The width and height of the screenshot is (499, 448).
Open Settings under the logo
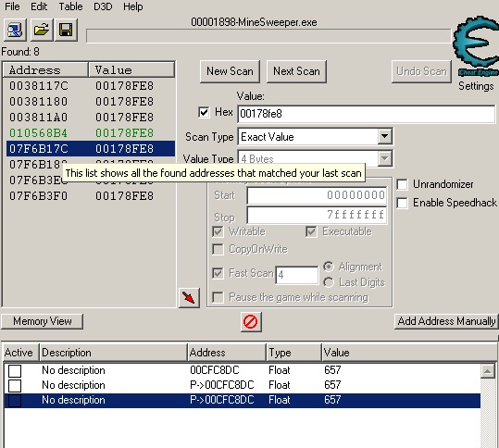(x=476, y=86)
